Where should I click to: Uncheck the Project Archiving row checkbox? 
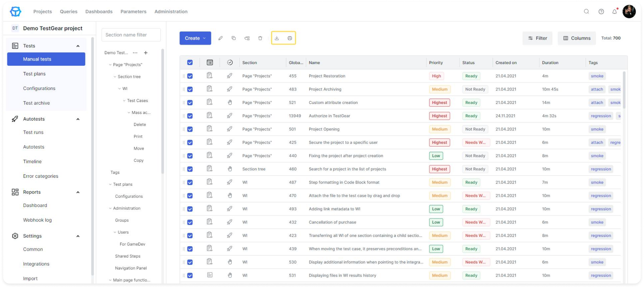(x=190, y=89)
